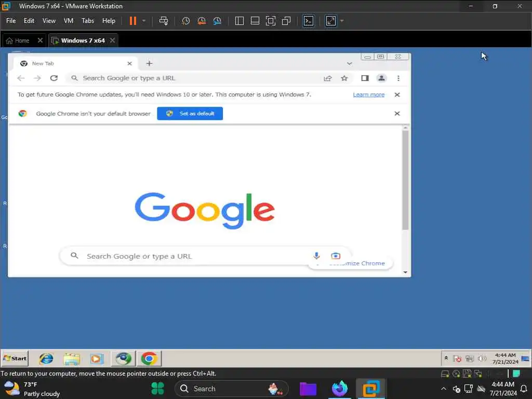Switch to Unity mode
The width and height of the screenshot is (532, 399).
pos(286,21)
